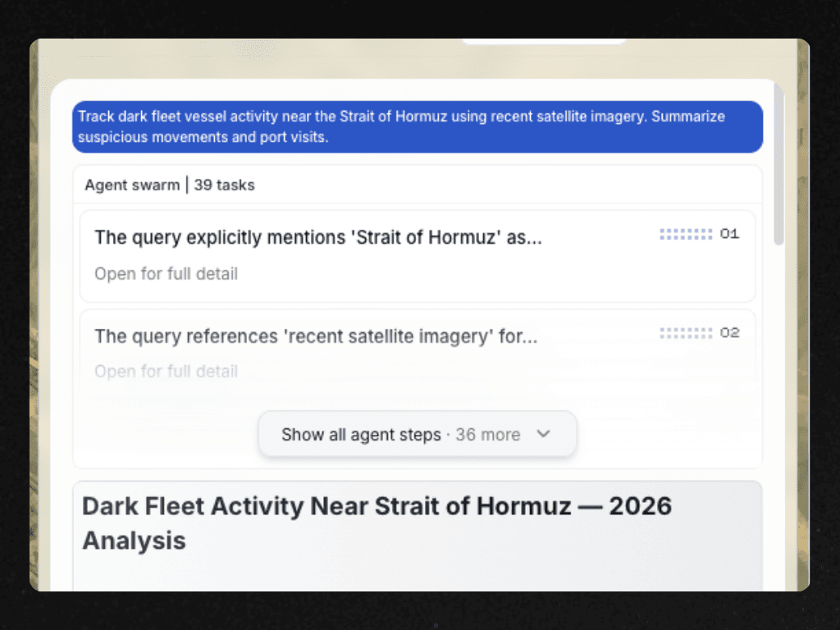Click 'Open for full detail' under task 01
Screen dimensions: 840x630
(x=166, y=274)
